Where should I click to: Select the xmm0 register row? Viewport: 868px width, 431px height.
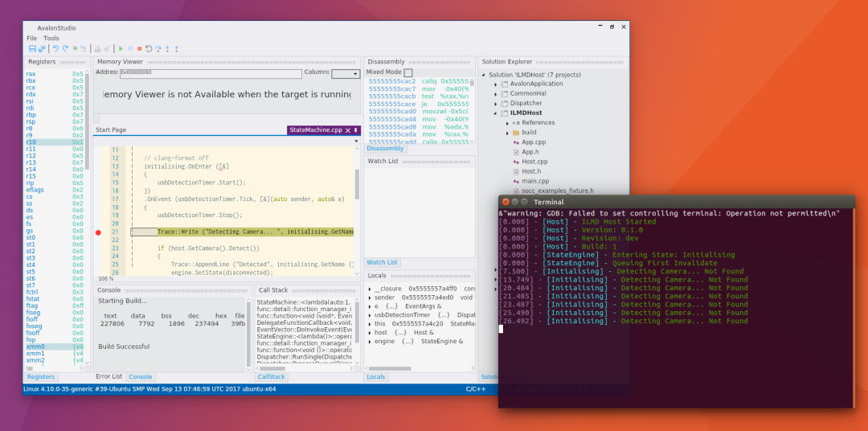[55, 347]
